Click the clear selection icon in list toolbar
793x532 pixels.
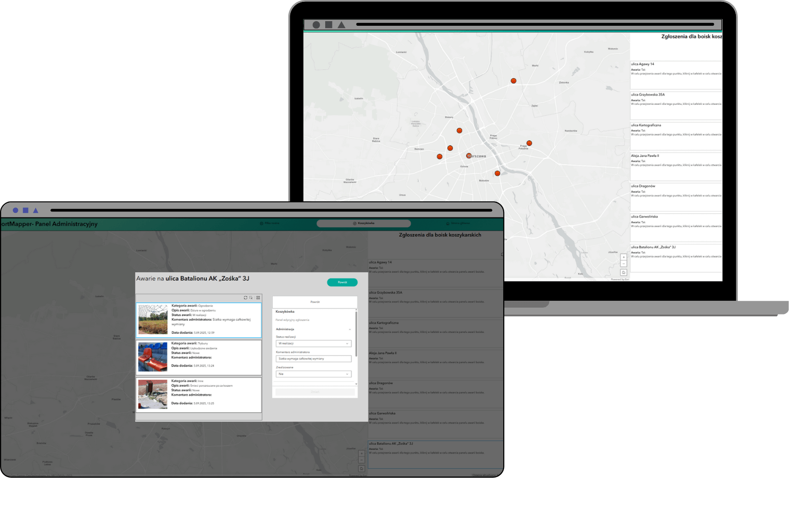pyautogui.click(x=251, y=298)
